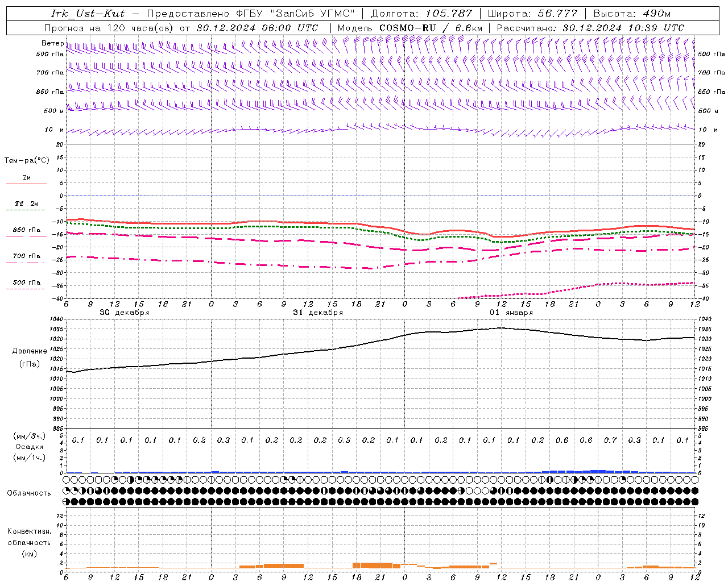Click the 500 гПа entry in the temperature legend
The height and width of the screenshot is (582, 728).
click(27, 282)
